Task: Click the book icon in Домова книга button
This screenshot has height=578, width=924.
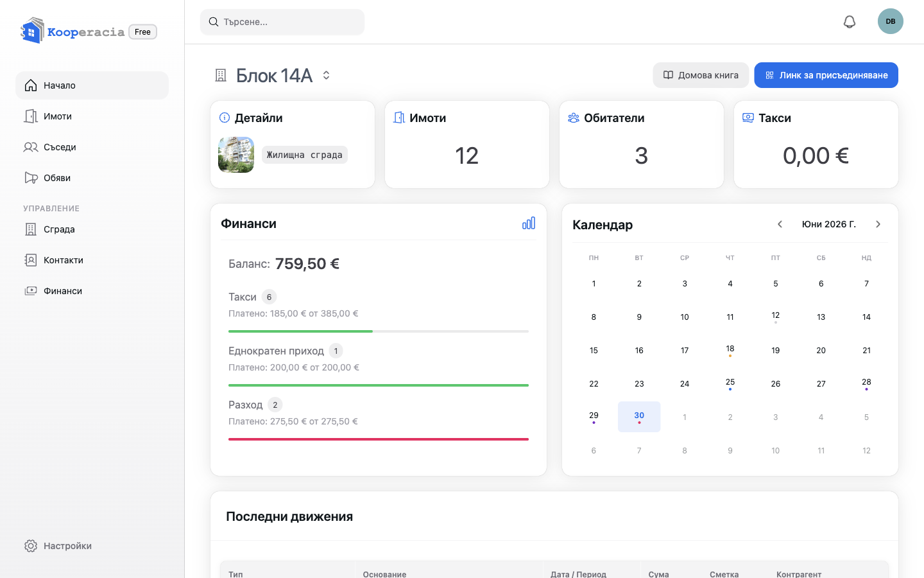Action: 668,75
